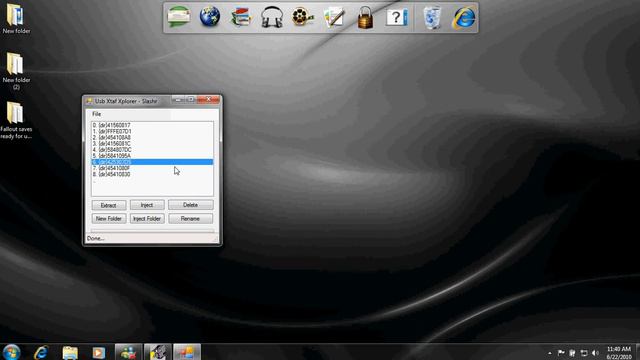Click the volume speaker tray icon
This screenshot has width=640, height=360.
point(595,353)
